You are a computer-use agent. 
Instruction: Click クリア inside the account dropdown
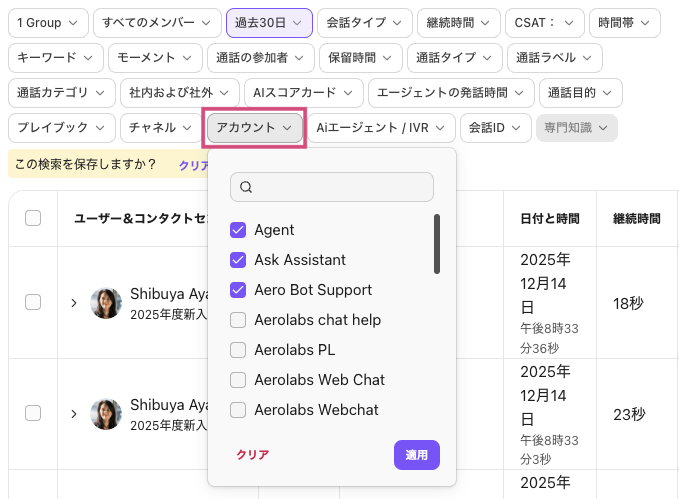click(x=252, y=454)
